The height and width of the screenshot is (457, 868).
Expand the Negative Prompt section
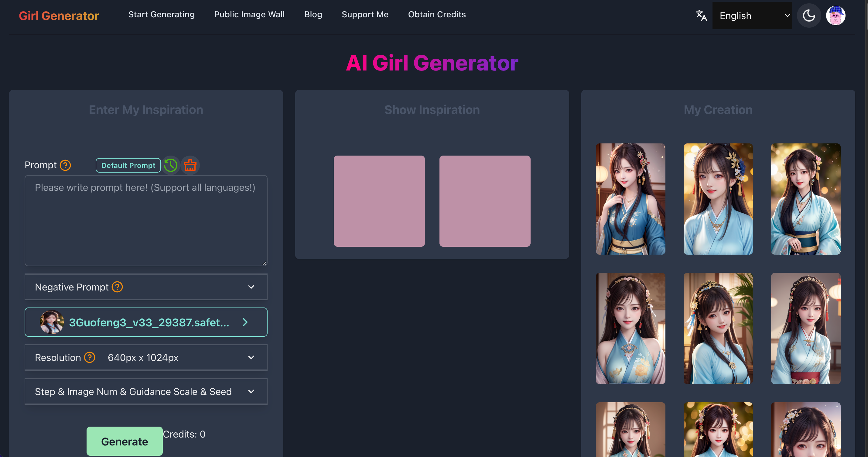point(146,287)
